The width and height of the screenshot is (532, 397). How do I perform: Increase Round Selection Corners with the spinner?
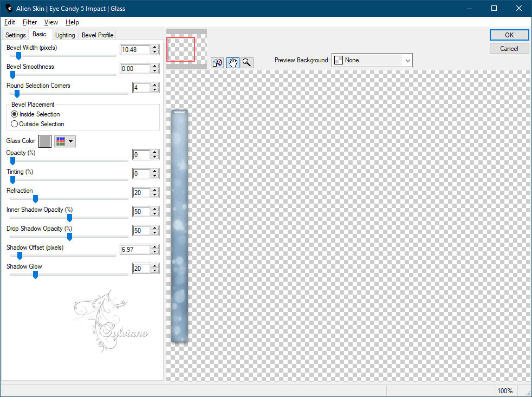tap(155, 85)
